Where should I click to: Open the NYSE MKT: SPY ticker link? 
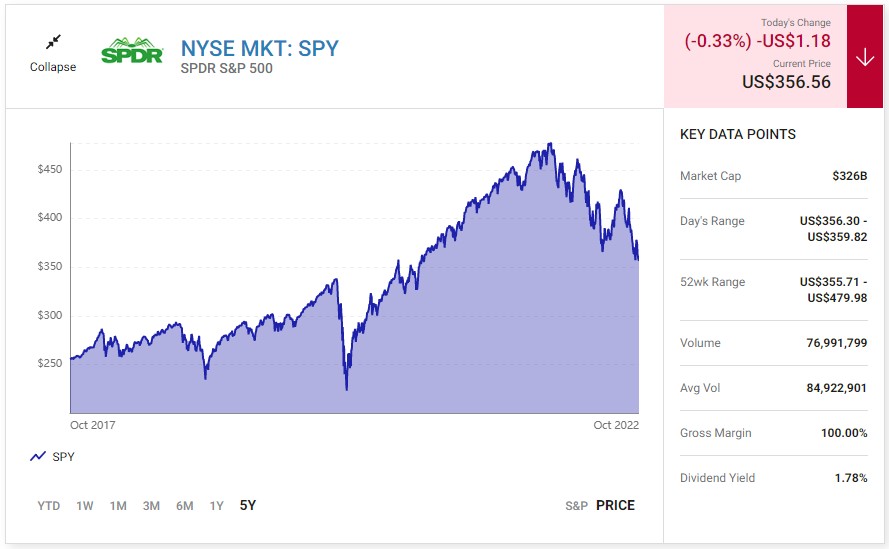(x=260, y=49)
